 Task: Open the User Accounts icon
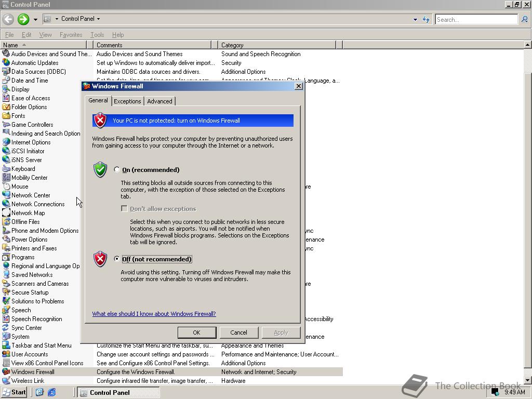click(x=6, y=354)
